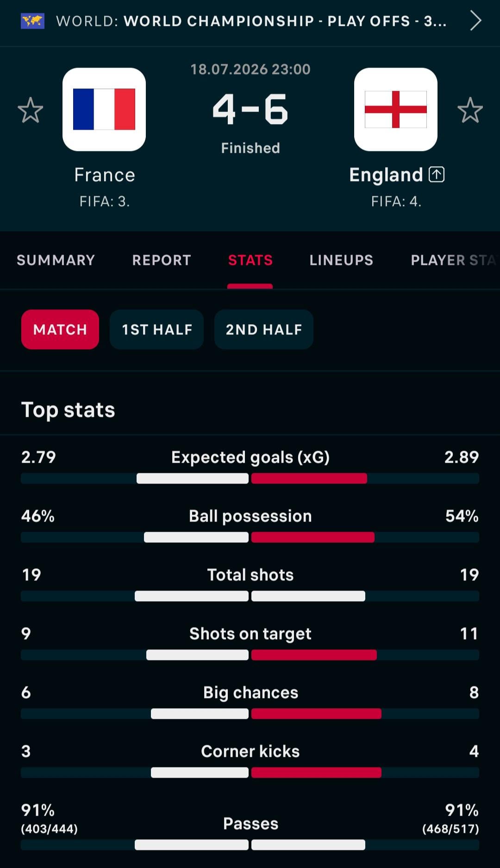Tap the world map competition icon
Screen dimensions: 500x868
(x=32, y=21)
